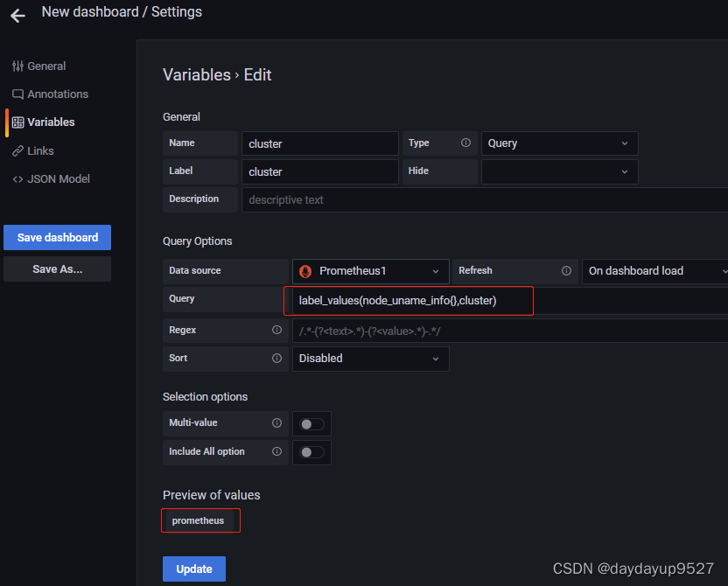The width and height of the screenshot is (728, 586).
Task: Open the Refresh On dashboard load dropdown
Action: (x=656, y=271)
